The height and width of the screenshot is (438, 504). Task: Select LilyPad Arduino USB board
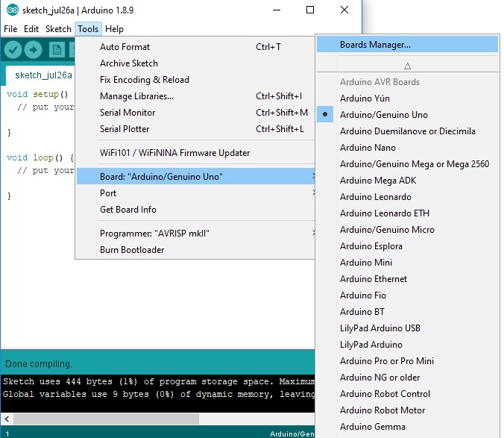[407, 328]
